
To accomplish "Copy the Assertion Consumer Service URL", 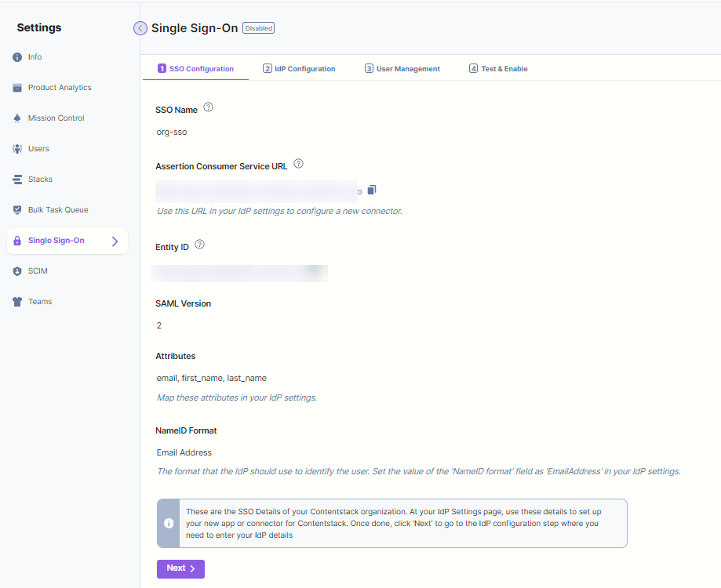I will pos(372,190).
